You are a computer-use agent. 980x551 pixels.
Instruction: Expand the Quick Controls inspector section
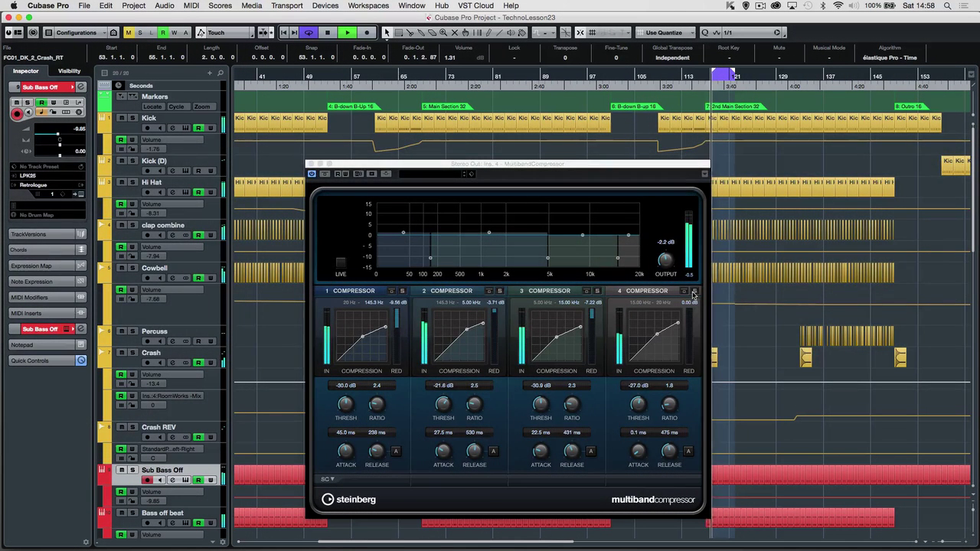point(47,360)
